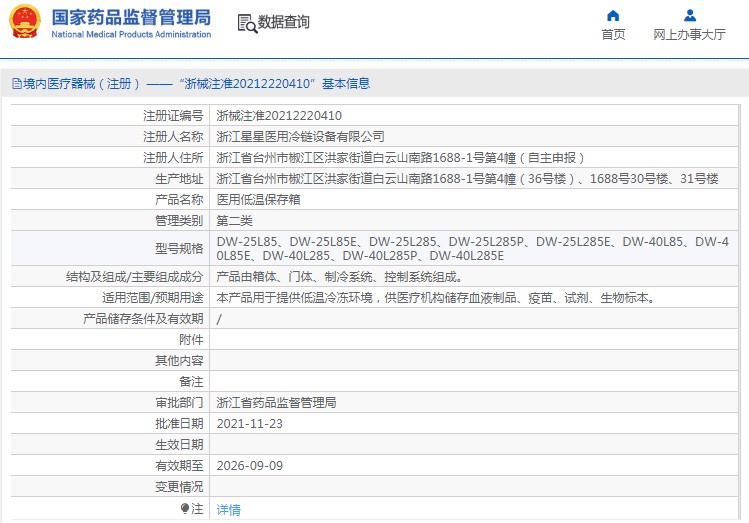
Task: Click expiry date 2026-09-09
Action: (x=250, y=466)
